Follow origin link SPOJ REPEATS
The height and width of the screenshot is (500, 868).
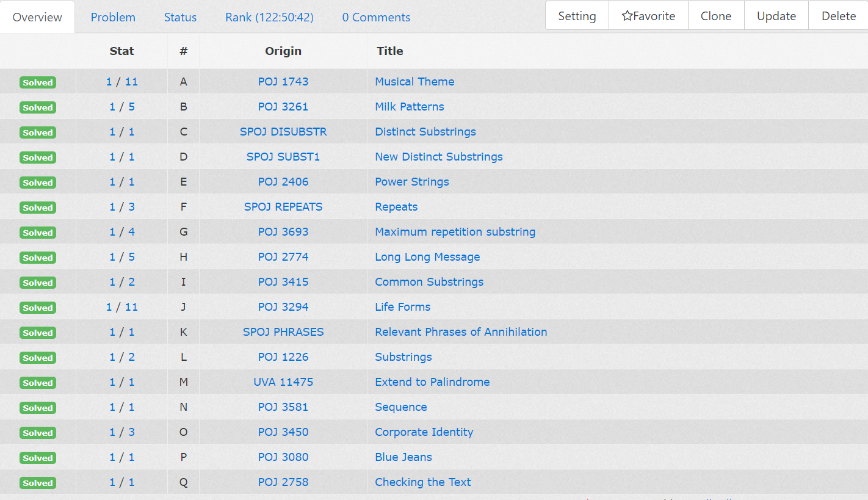pos(283,206)
